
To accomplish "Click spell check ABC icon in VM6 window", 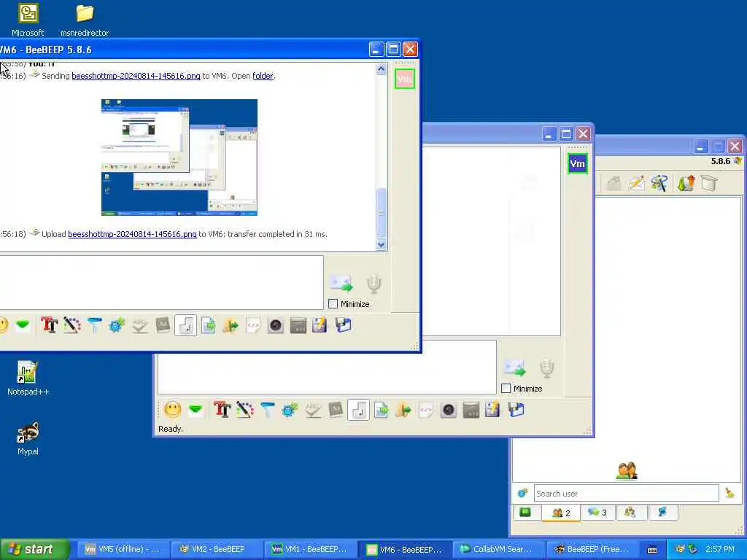I will coord(140,325).
